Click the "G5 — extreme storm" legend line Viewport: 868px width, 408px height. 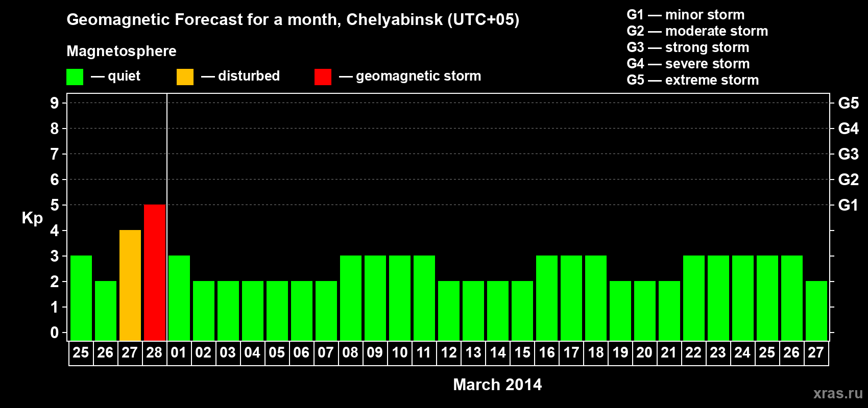[x=693, y=80]
